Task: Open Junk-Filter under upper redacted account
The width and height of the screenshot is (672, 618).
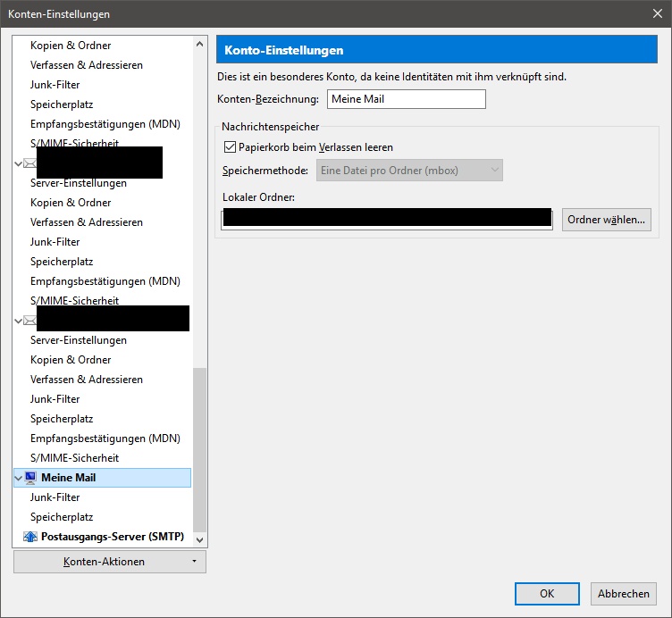Action: (x=55, y=242)
